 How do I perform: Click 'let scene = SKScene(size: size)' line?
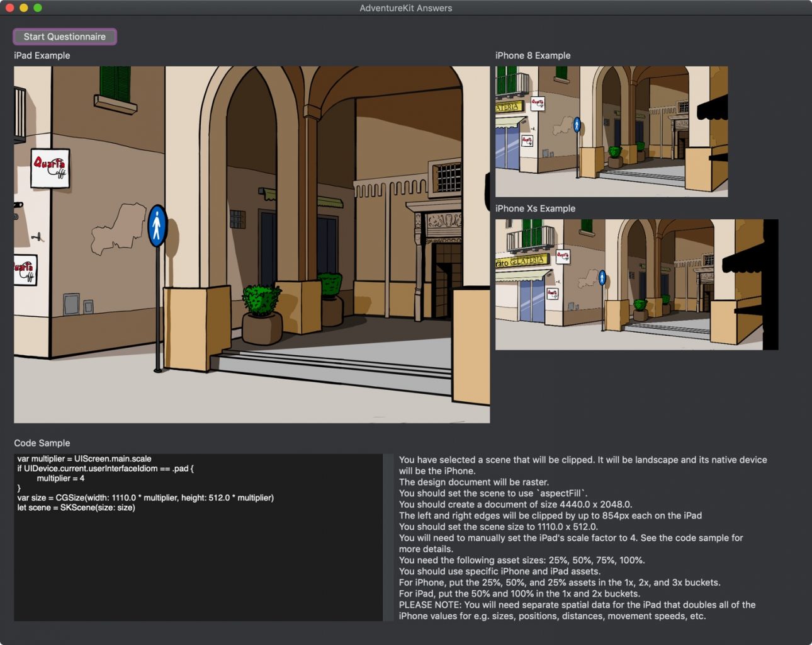pos(76,508)
